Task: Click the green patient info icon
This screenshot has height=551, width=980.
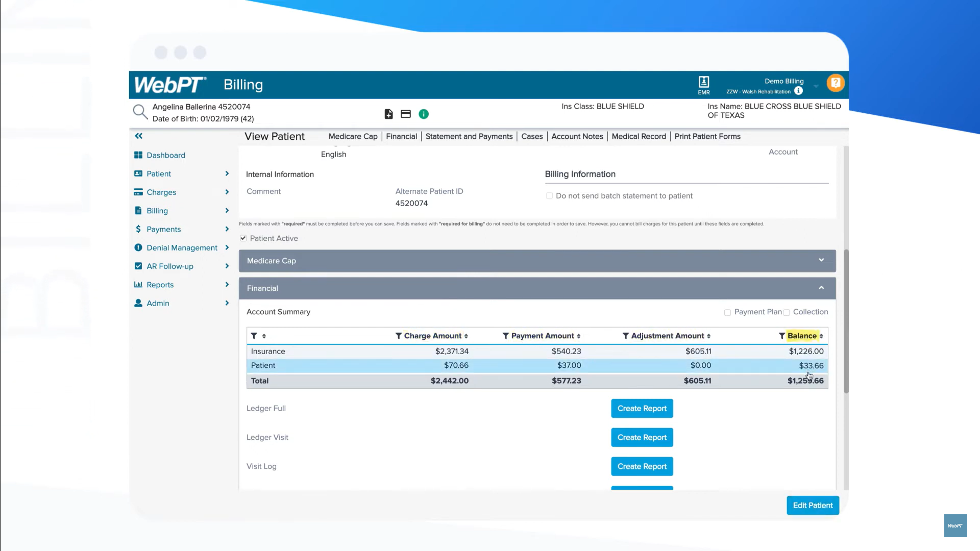Action: (x=424, y=114)
